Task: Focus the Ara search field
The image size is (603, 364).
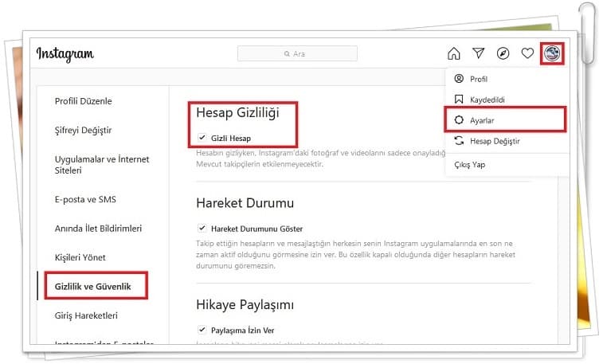Action: click(x=297, y=53)
